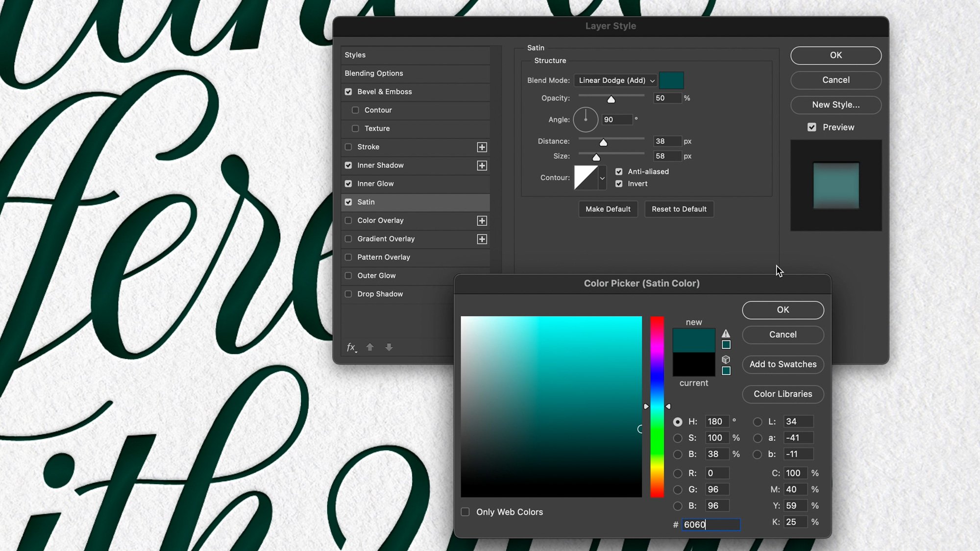Enable the Only Web Colors checkbox
Image resolution: width=980 pixels, height=551 pixels.
coord(465,512)
